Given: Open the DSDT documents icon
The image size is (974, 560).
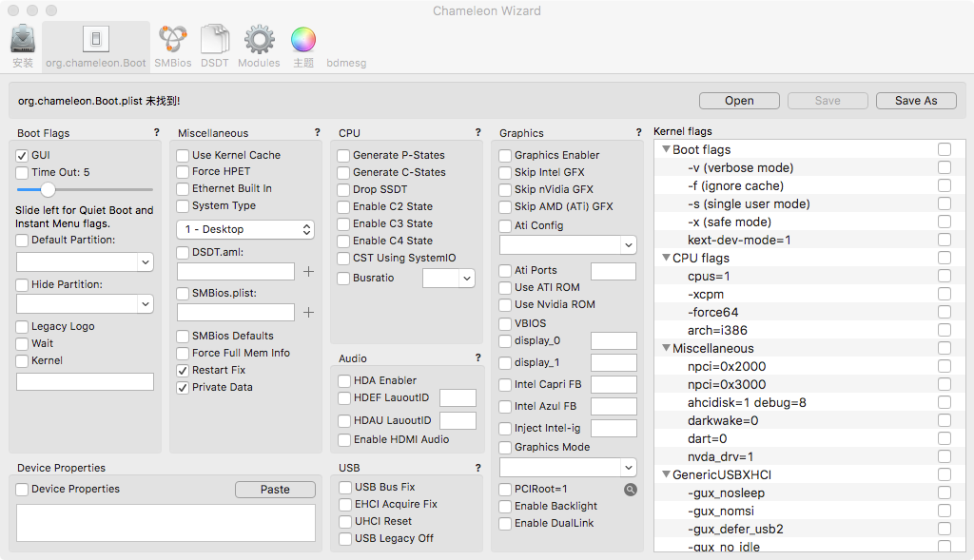Looking at the screenshot, I should (x=215, y=39).
